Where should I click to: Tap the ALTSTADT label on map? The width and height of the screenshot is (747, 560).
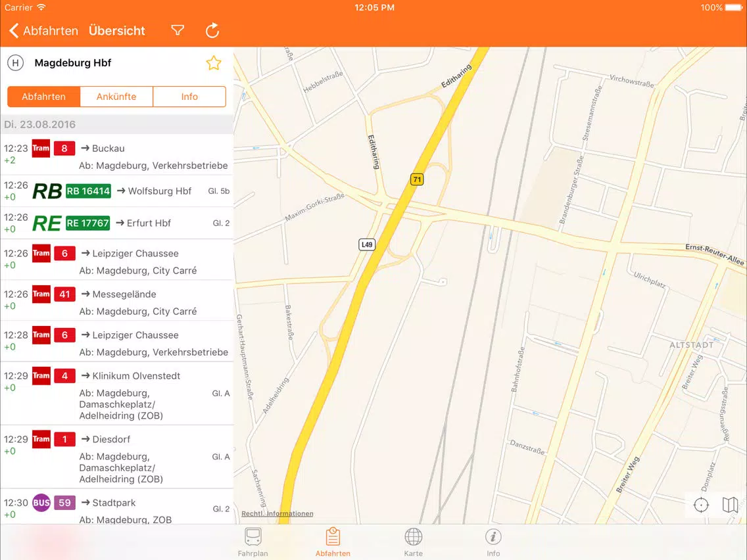[x=691, y=345]
